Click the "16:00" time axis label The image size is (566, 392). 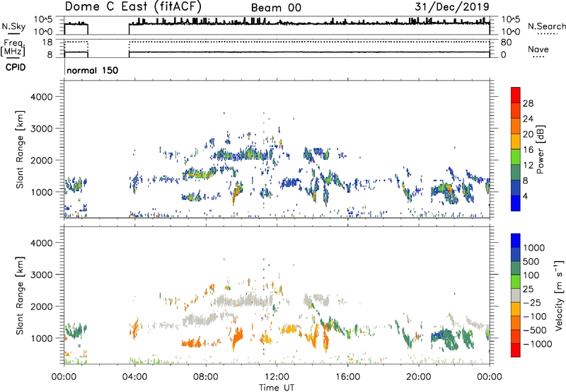click(x=347, y=377)
